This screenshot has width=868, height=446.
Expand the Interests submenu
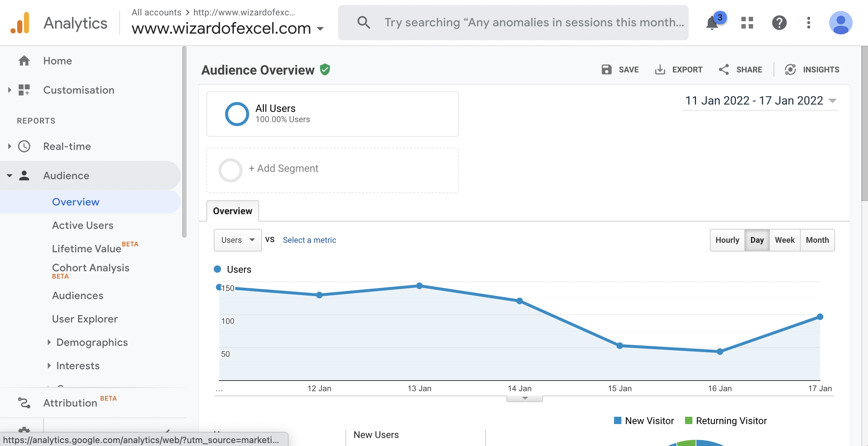tap(49, 366)
